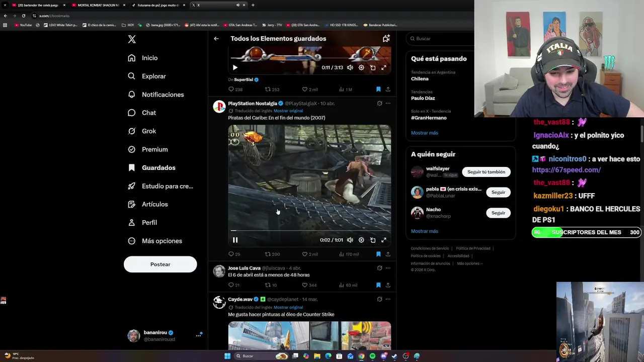Open settings on Piratas del Caribe video
The height and width of the screenshot is (362, 644).
tap(361, 240)
